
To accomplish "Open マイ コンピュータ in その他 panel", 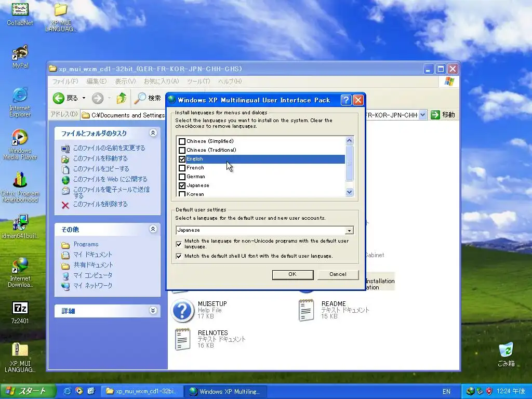I will pyautogui.click(x=92, y=275).
